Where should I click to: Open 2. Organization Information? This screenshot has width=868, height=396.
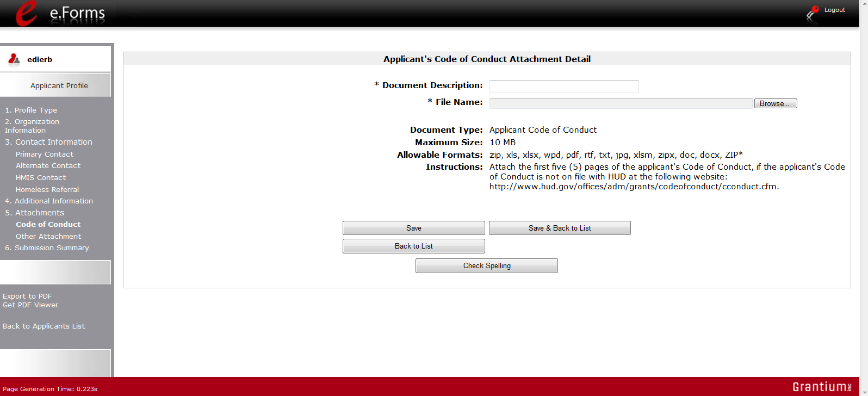[32, 126]
